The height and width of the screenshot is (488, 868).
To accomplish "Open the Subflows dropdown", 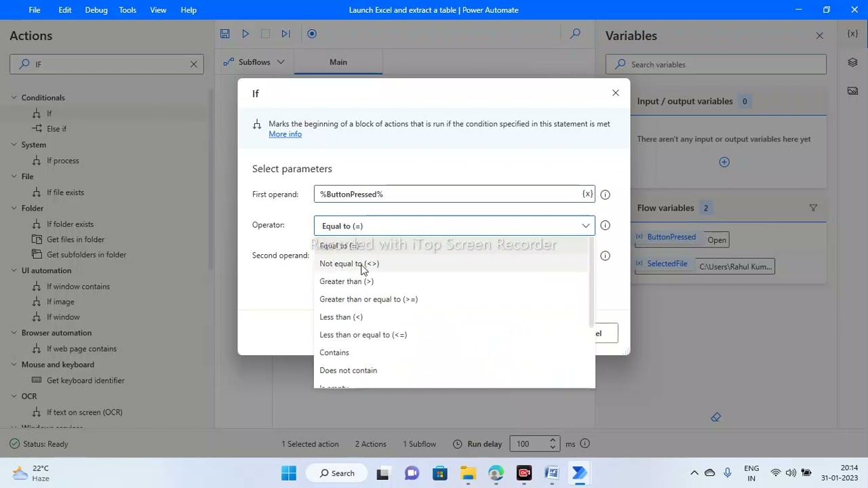I will [254, 62].
